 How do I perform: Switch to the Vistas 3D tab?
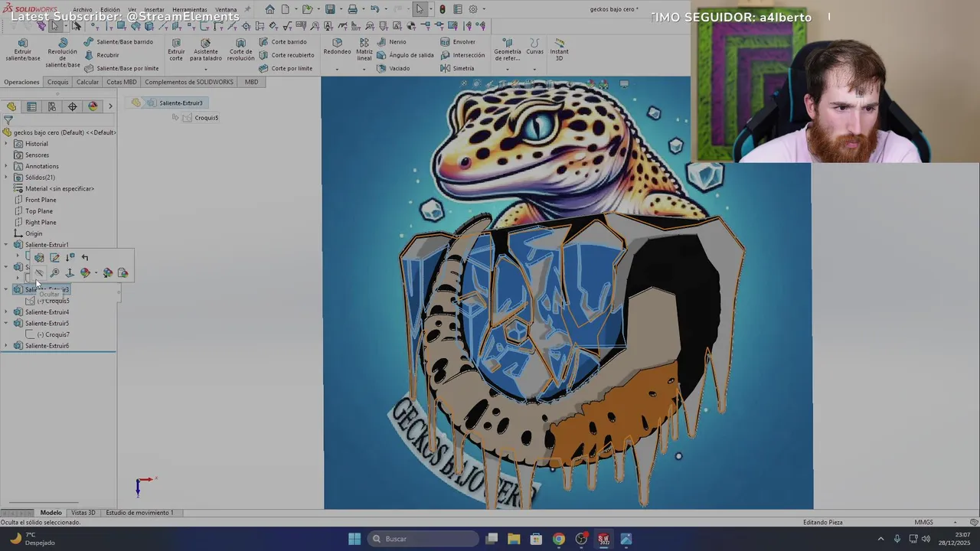pos(83,513)
